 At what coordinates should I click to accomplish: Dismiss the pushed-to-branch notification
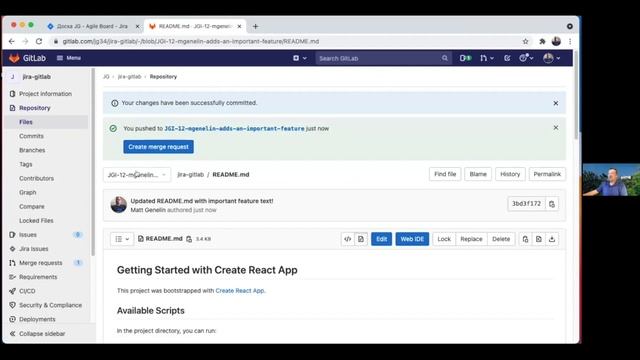tap(556, 128)
